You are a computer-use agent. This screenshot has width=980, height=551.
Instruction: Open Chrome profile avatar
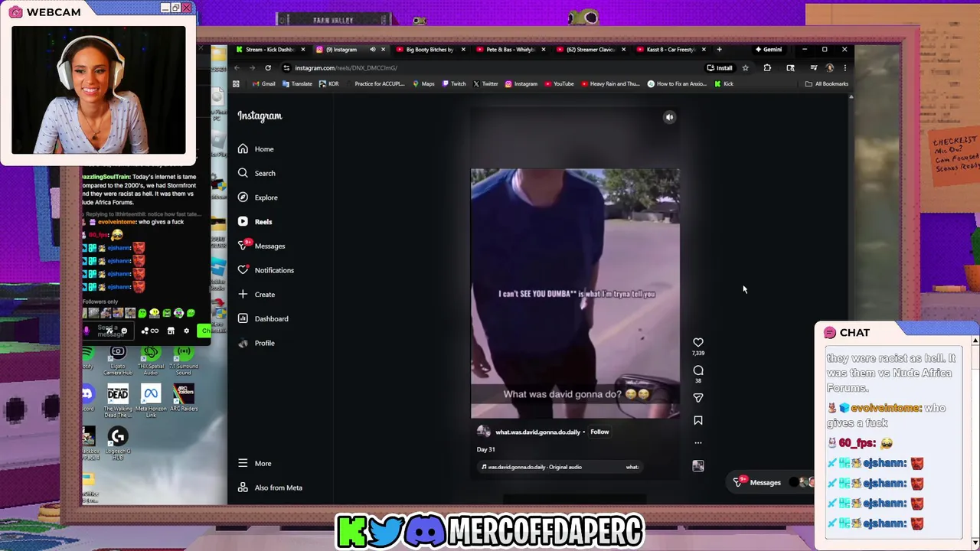pos(829,68)
